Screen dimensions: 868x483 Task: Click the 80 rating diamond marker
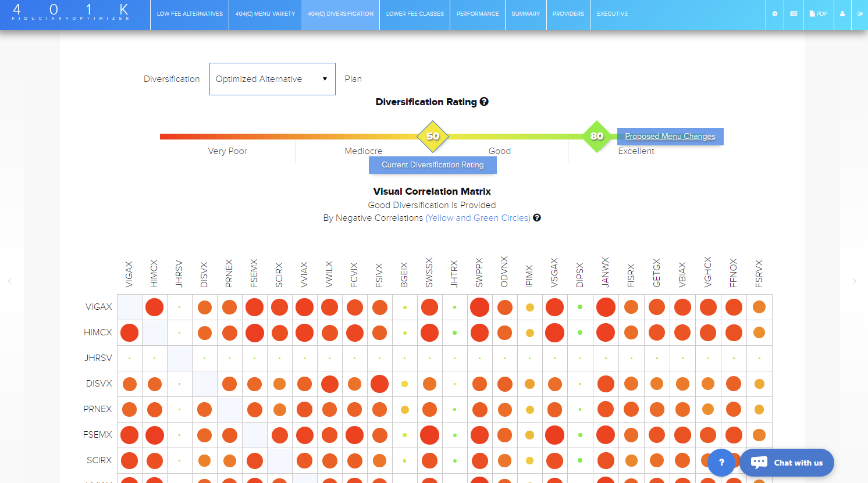click(597, 136)
